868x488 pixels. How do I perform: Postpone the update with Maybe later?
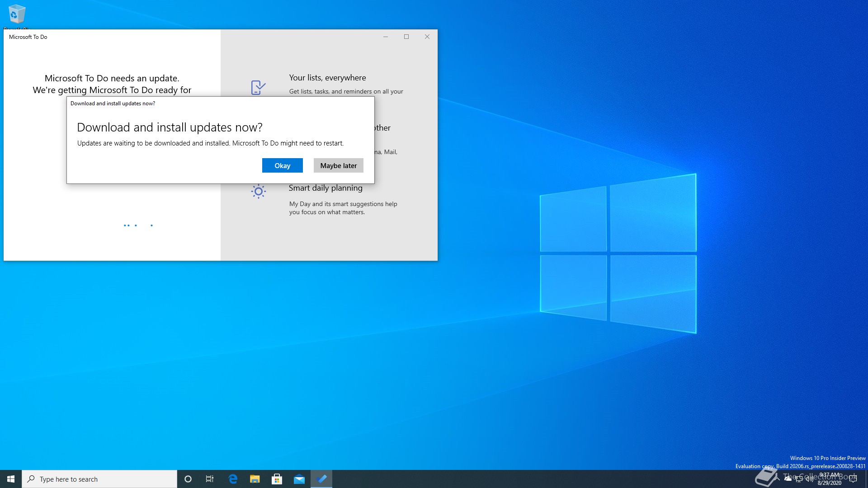[x=338, y=165]
